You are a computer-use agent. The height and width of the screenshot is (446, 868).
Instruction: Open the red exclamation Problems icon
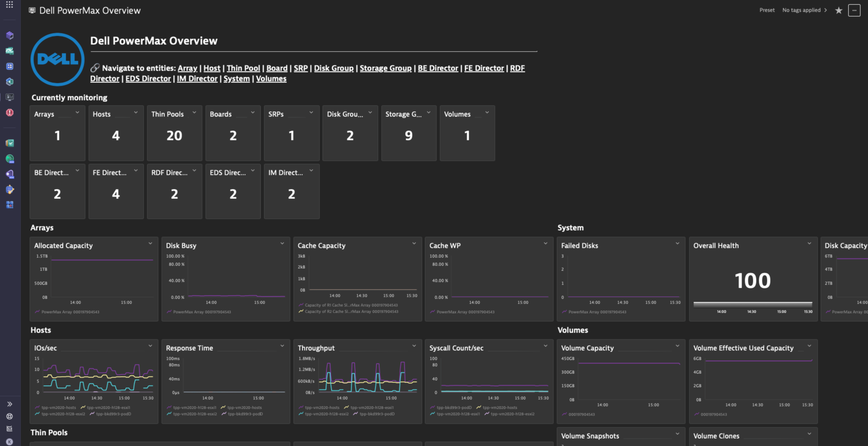(10, 112)
